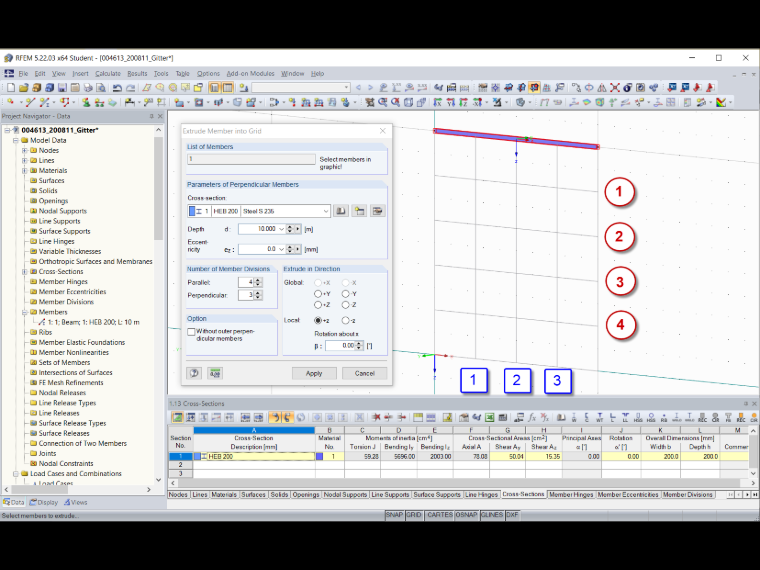
Task: Click the edit cross-section icon in dialog
Action: [377, 211]
